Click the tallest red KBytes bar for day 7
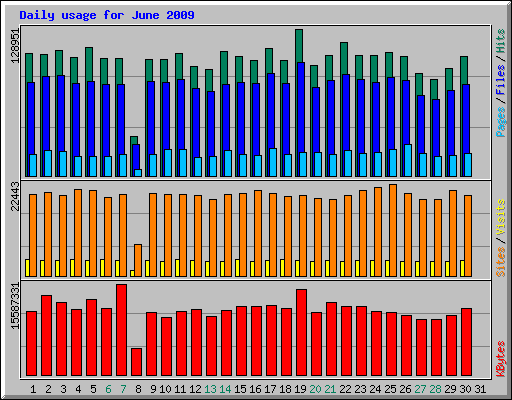 [x=121, y=330]
